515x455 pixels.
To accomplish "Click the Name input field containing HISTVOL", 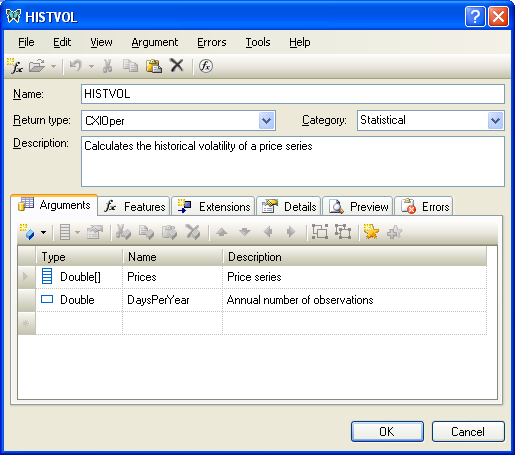I will coord(293,94).
